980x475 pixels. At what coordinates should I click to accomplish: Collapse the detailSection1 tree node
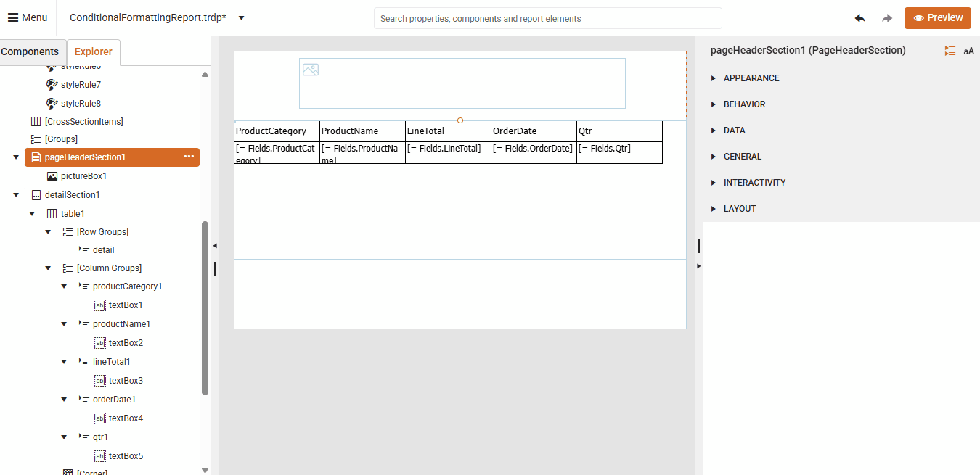(16, 195)
